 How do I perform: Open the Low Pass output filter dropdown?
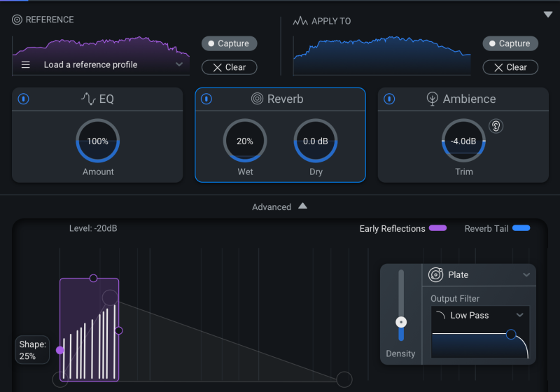coord(519,315)
